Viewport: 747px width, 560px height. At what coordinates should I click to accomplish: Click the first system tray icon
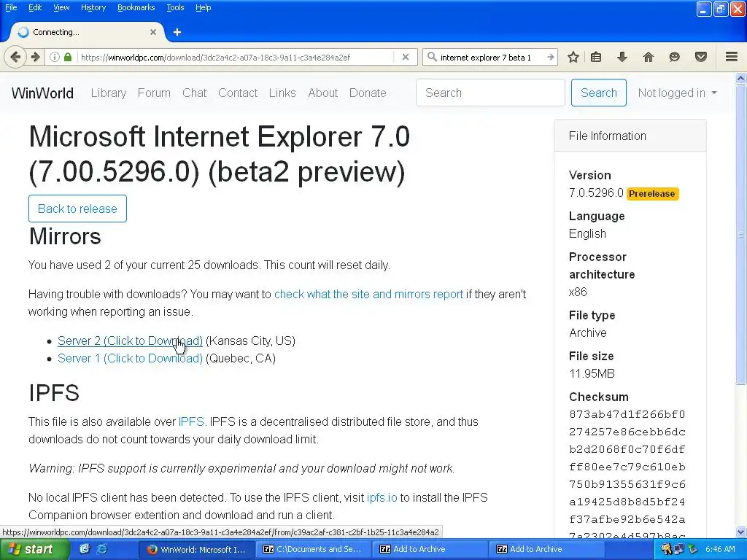pyautogui.click(x=666, y=549)
